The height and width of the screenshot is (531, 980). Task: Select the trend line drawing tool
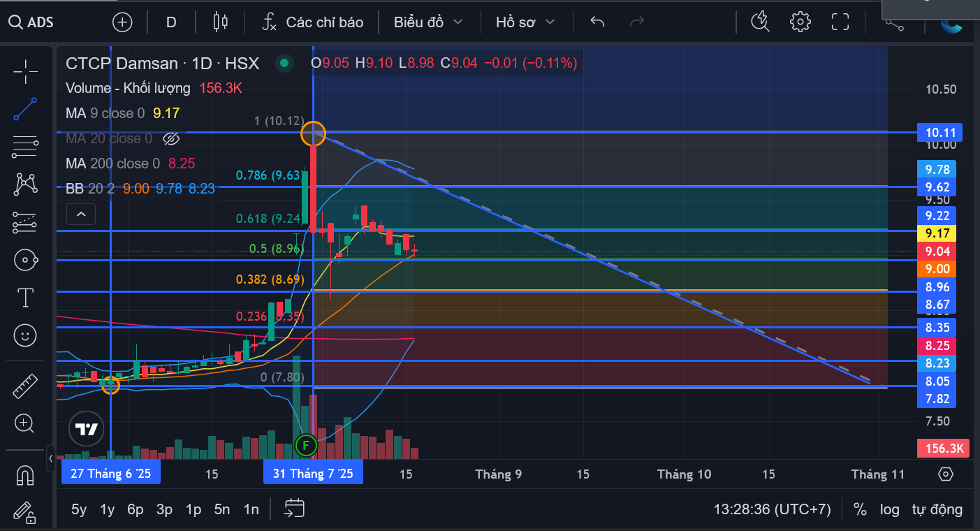click(x=26, y=109)
